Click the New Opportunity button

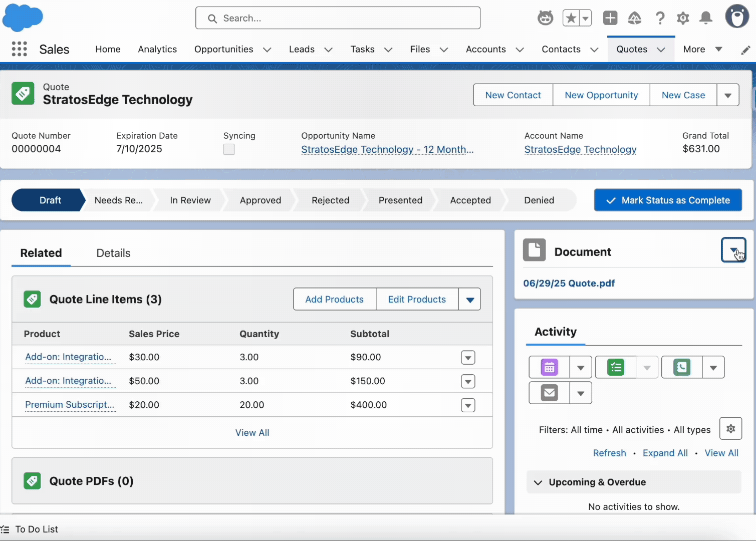coord(601,95)
